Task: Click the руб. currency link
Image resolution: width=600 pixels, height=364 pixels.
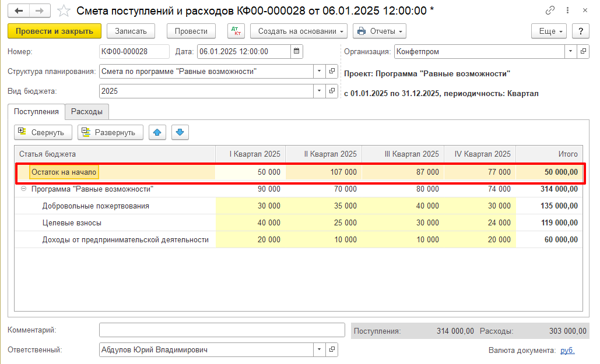Action: tap(567, 350)
